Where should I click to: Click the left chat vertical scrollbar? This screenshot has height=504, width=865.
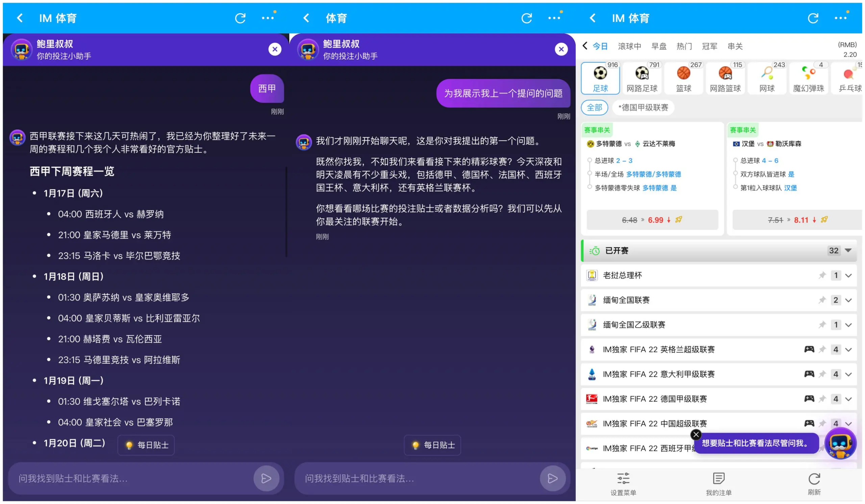click(x=286, y=212)
